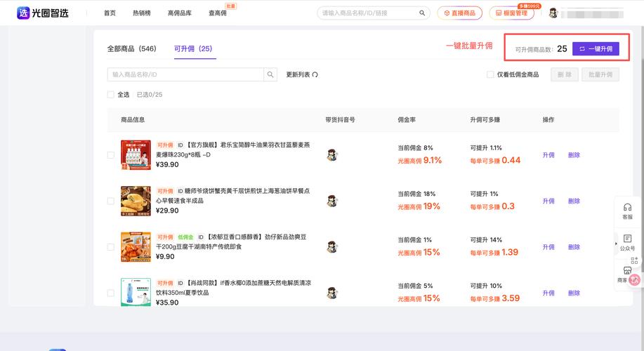
Task: Select checkbox for 君乐宝 product row
Action: coord(110,155)
